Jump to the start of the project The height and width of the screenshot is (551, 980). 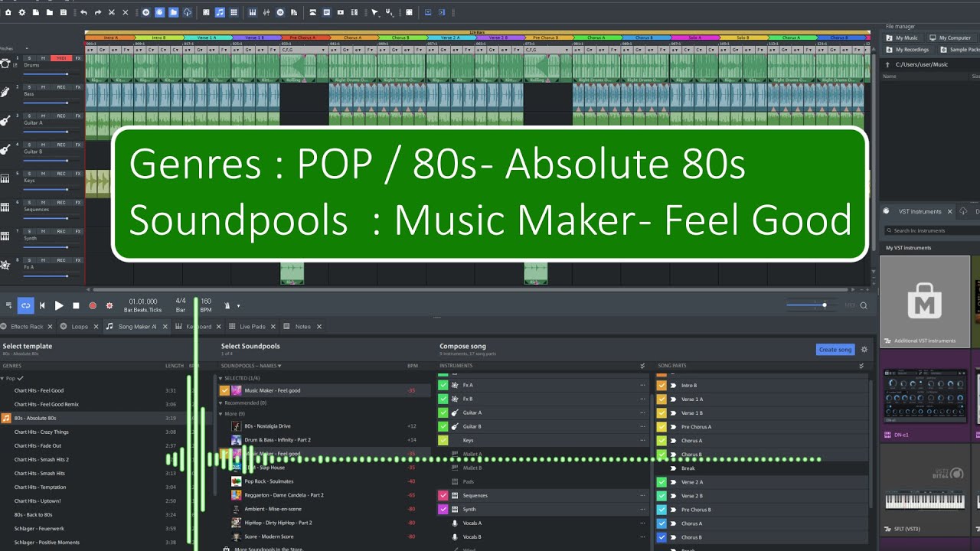click(42, 305)
